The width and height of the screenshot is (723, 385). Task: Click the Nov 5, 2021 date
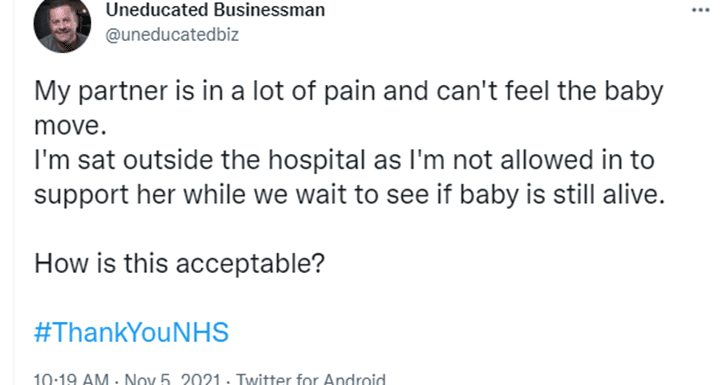click(172, 380)
